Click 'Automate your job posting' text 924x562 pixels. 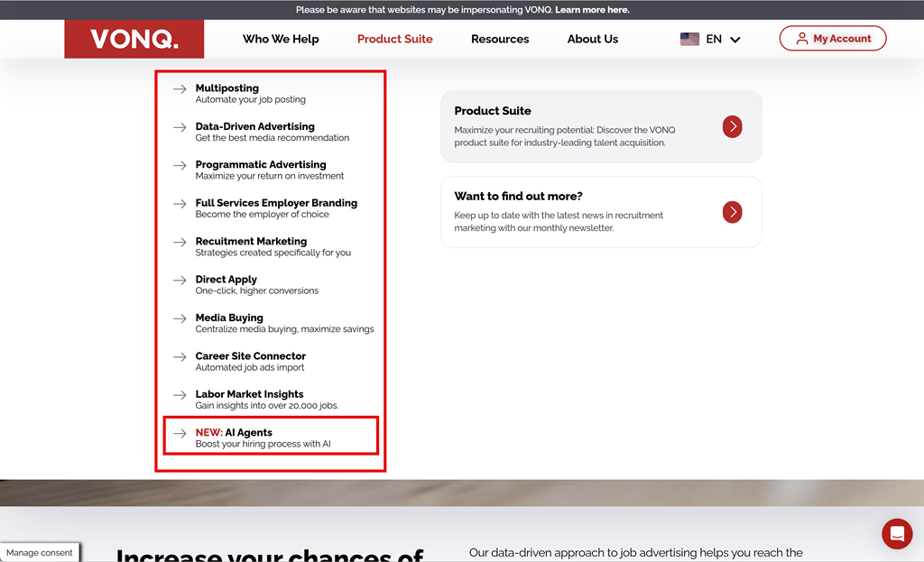point(251,99)
